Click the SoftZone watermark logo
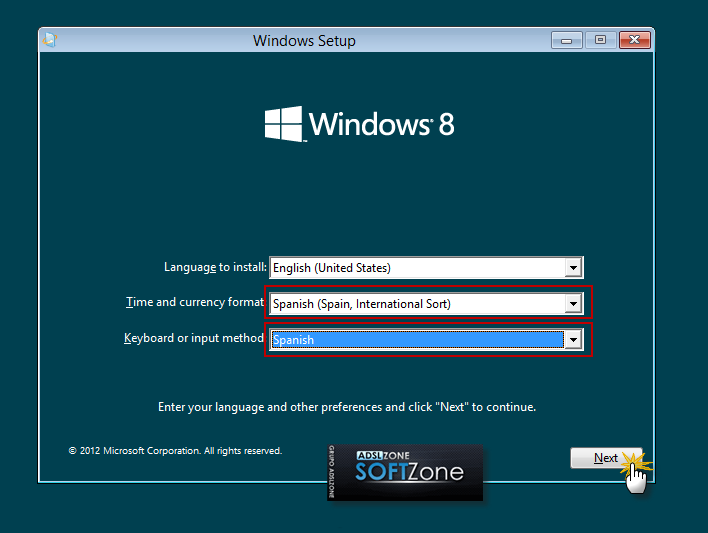The image size is (708, 533). point(405,471)
